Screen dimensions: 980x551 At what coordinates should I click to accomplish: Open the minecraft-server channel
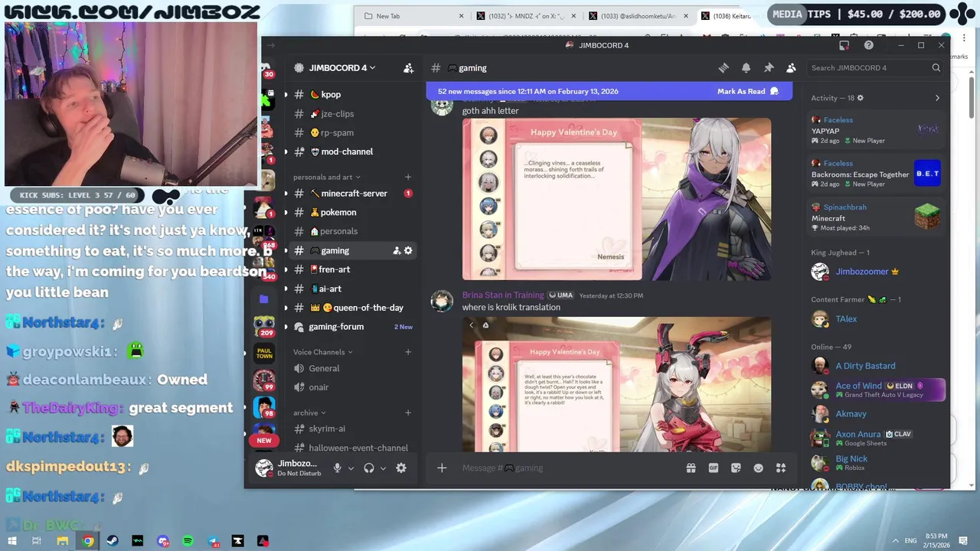tap(352, 194)
